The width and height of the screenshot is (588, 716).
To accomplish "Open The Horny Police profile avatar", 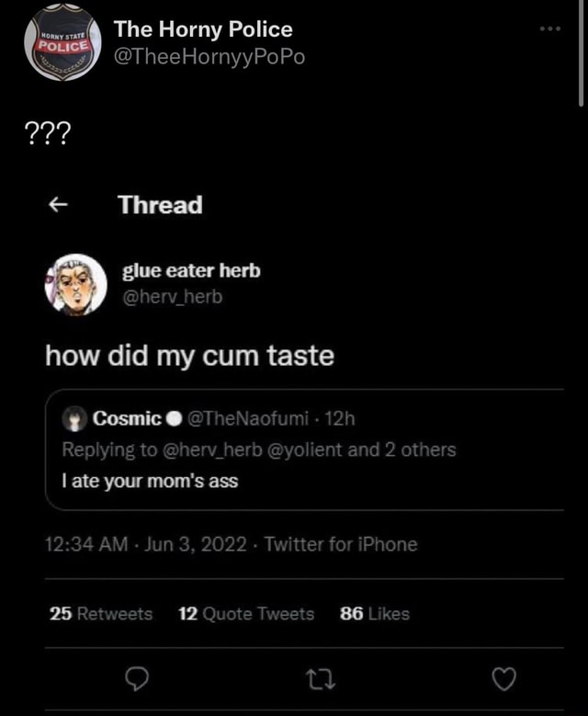I will [62, 42].
